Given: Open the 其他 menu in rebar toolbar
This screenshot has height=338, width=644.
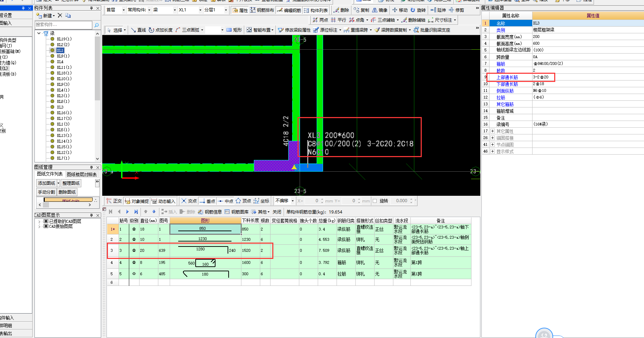Looking at the screenshot, I should [261, 212].
